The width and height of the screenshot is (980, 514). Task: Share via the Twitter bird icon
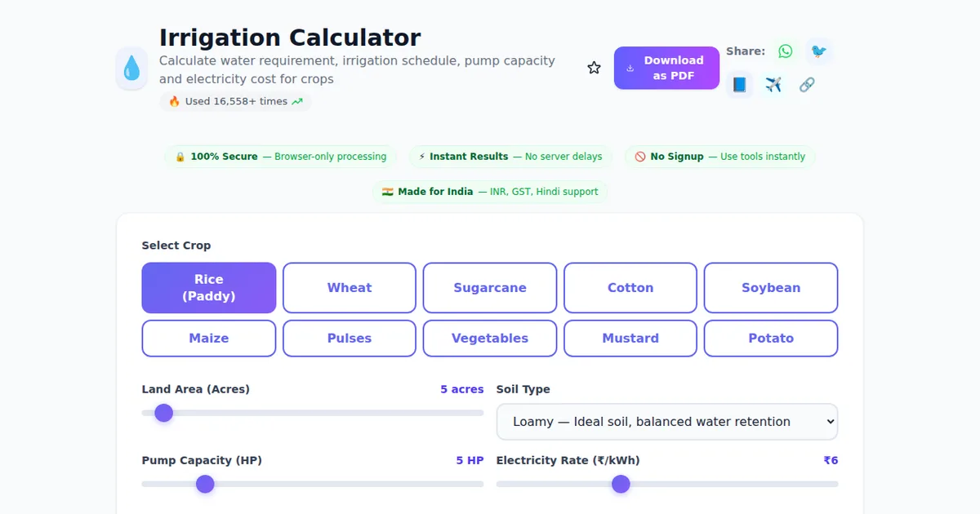coord(818,51)
